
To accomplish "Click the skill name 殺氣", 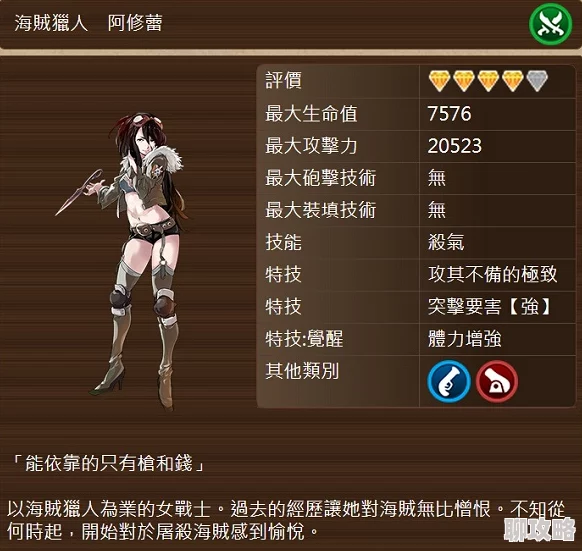I will pos(446,242).
